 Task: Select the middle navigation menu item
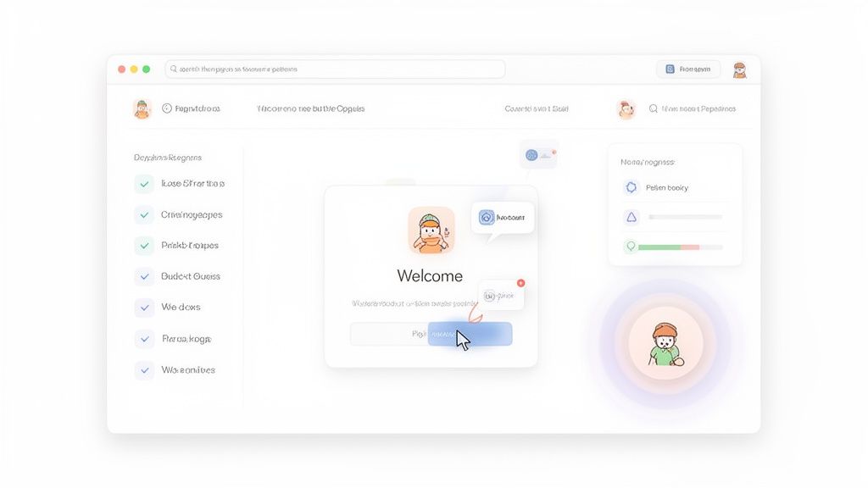click(312, 108)
